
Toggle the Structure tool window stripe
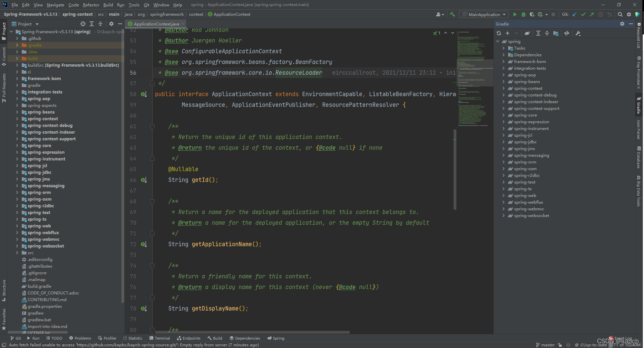pos(4,290)
